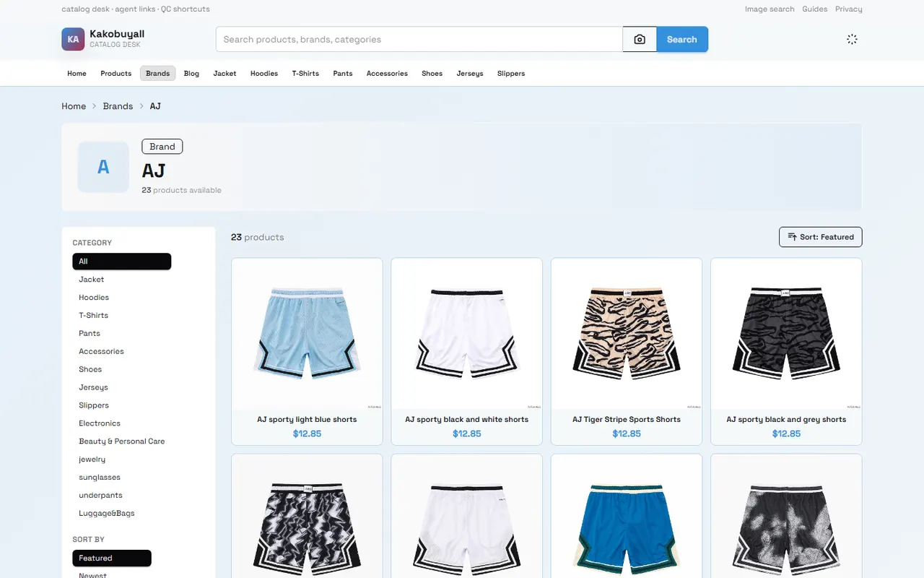Screen dimensions: 924x578
Task: Click the Brands breadcrumb link
Action: [x=118, y=106]
